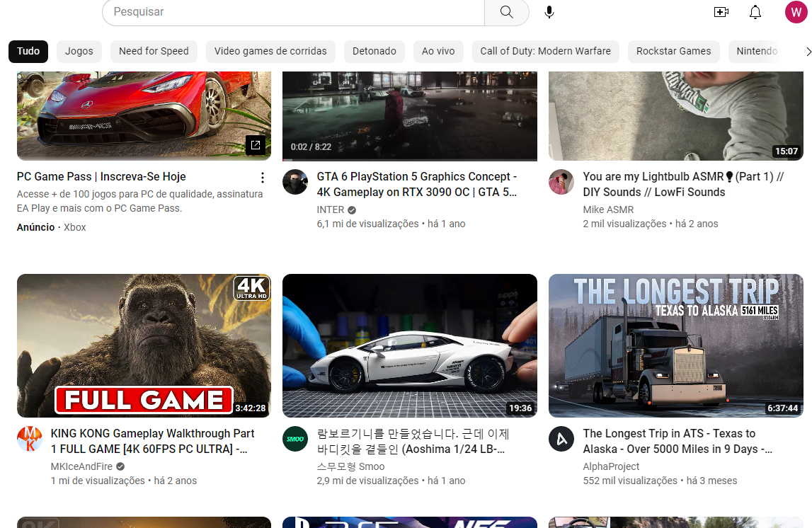Open Korean Lamborghini model kit video title
Image resolution: width=812 pixels, height=528 pixels.
(x=413, y=441)
